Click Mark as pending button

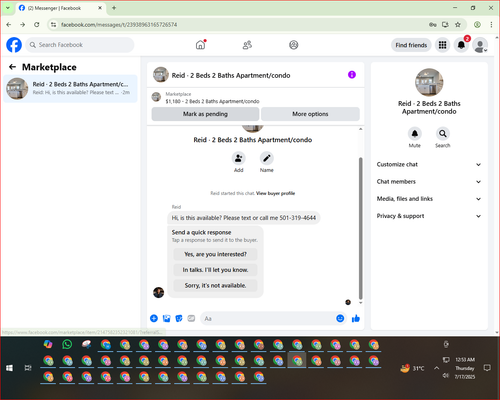(205, 114)
